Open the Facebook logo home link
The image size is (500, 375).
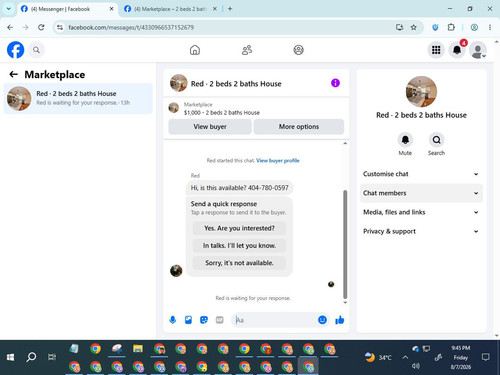[x=16, y=50]
